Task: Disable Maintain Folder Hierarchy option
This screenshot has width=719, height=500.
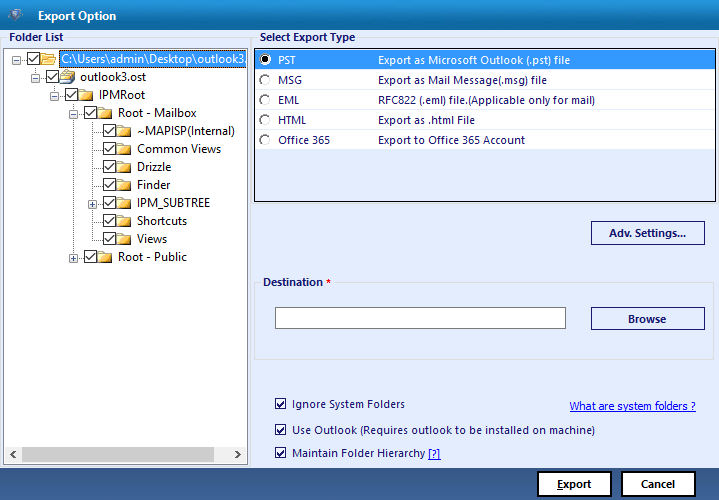Action: pos(280,453)
